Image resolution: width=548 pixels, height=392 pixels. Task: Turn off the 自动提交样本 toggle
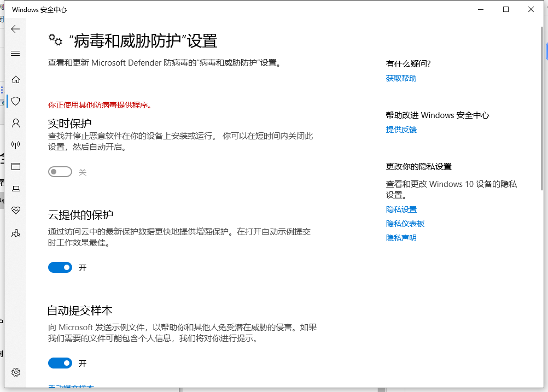point(60,363)
